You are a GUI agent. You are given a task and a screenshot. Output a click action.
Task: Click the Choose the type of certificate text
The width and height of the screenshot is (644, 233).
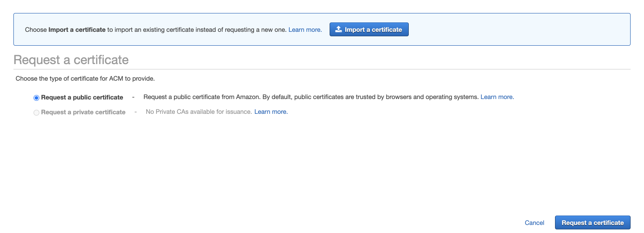(x=85, y=78)
